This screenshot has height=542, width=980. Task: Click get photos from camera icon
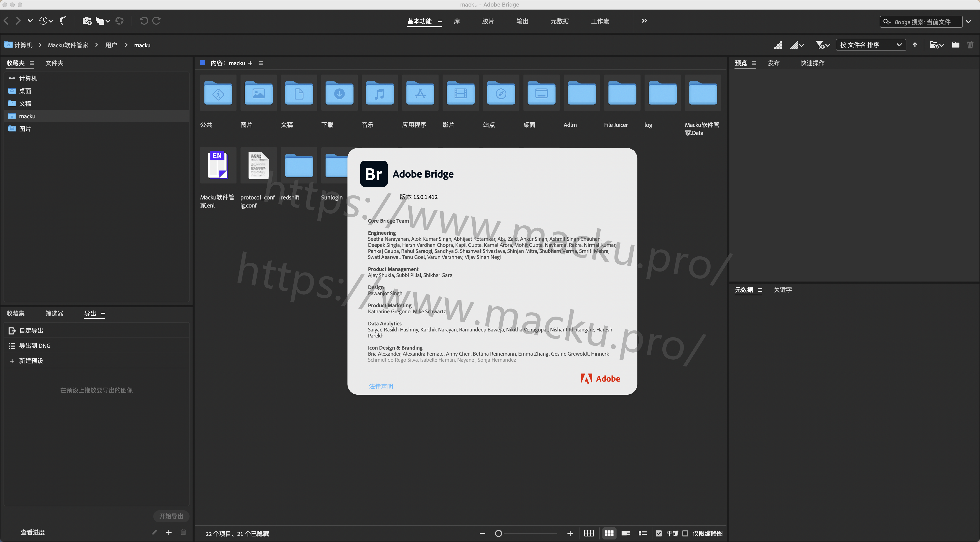[87, 21]
